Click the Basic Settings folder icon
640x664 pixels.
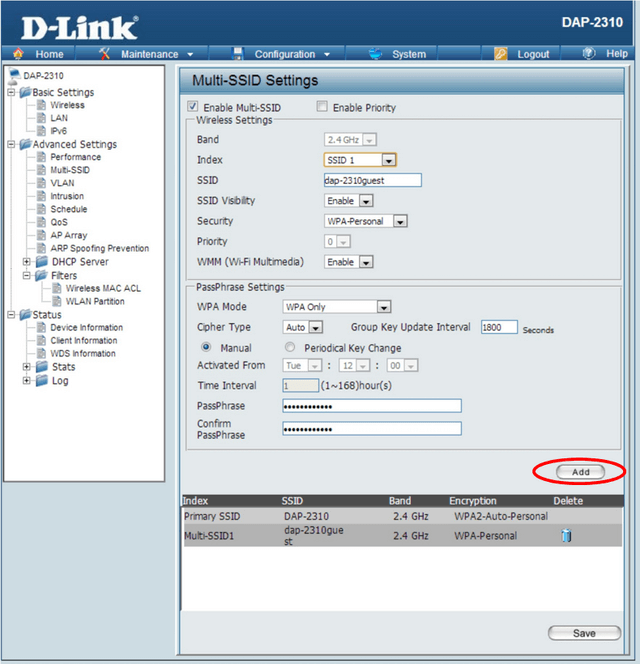click(25, 92)
